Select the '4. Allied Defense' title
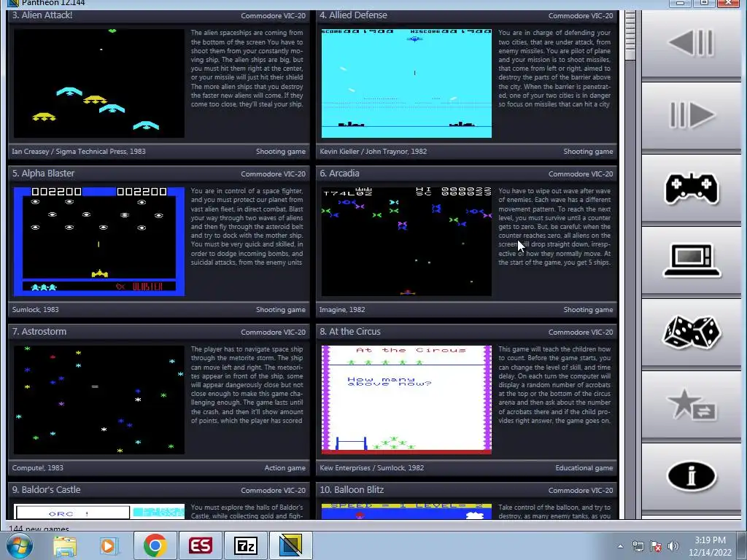This screenshot has width=747, height=560. tap(353, 15)
